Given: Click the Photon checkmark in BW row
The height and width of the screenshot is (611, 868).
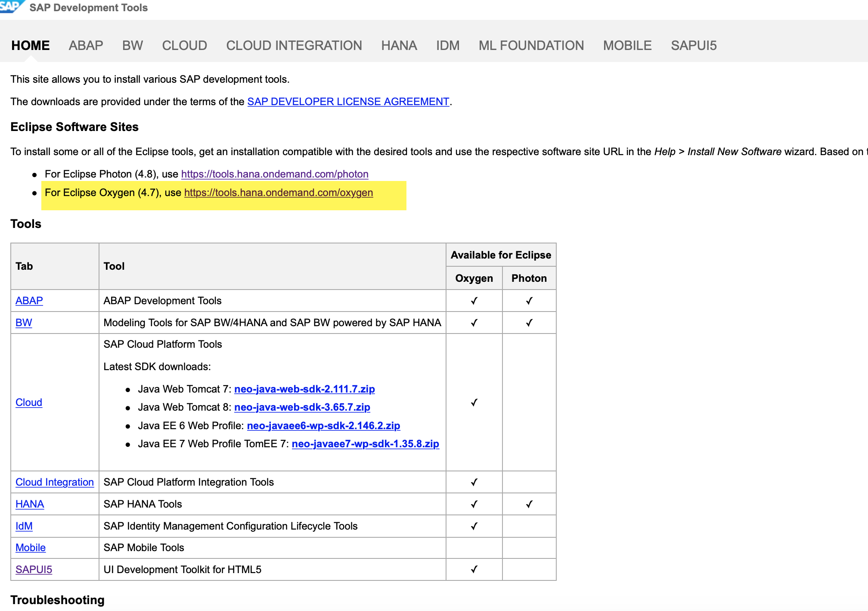Looking at the screenshot, I should pos(529,323).
